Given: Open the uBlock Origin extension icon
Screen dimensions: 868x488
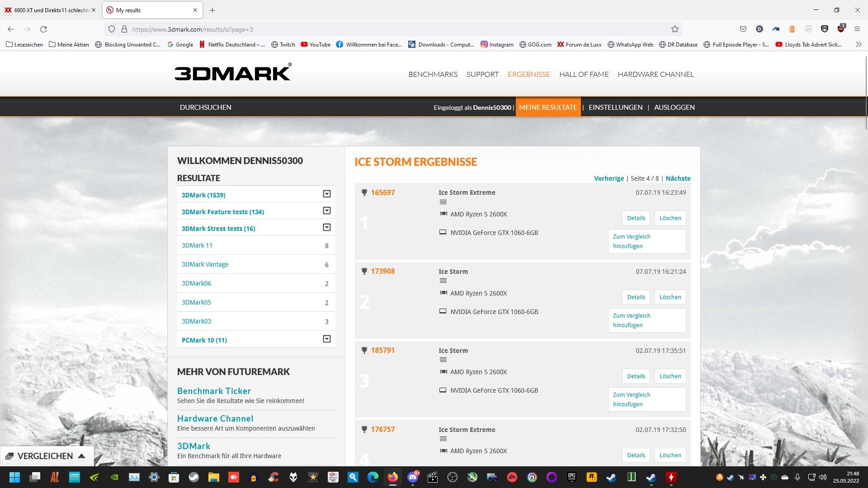Looking at the screenshot, I should coord(840,28).
